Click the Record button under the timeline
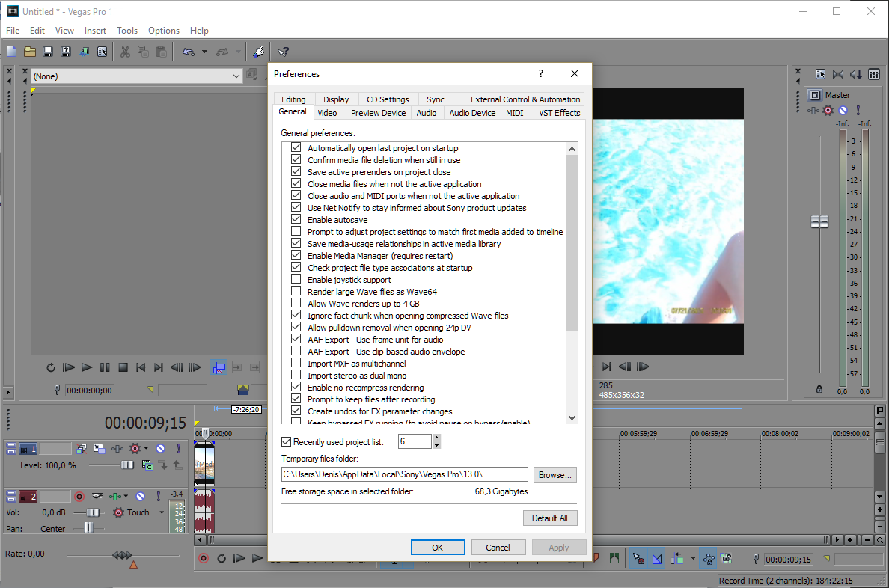 (x=204, y=559)
